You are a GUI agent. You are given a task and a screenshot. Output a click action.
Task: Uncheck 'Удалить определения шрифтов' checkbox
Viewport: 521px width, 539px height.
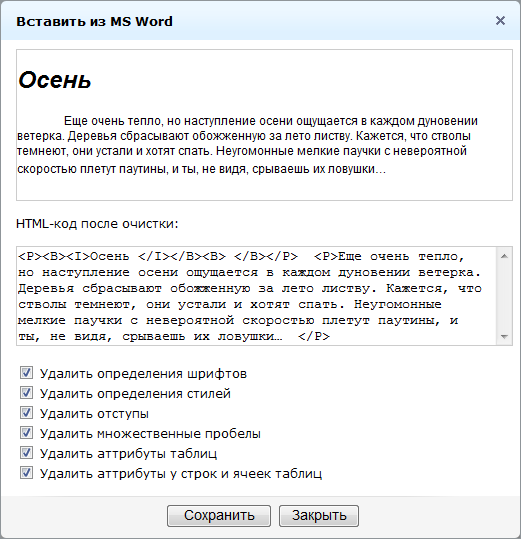point(26,373)
